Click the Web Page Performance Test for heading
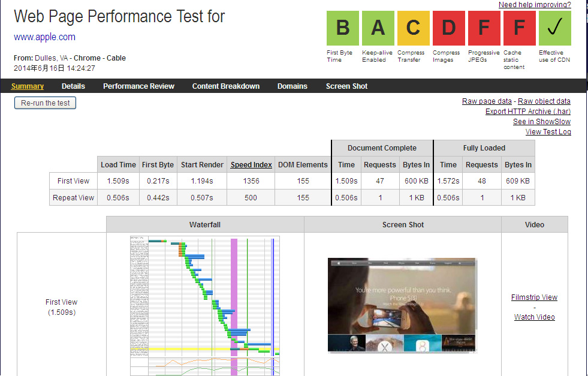The height and width of the screenshot is (376, 588). (x=119, y=17)
